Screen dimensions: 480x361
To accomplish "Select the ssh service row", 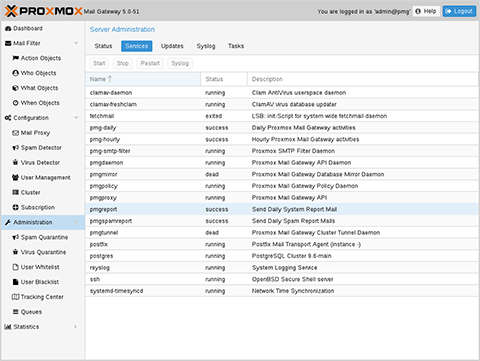I will coord(282,279).
